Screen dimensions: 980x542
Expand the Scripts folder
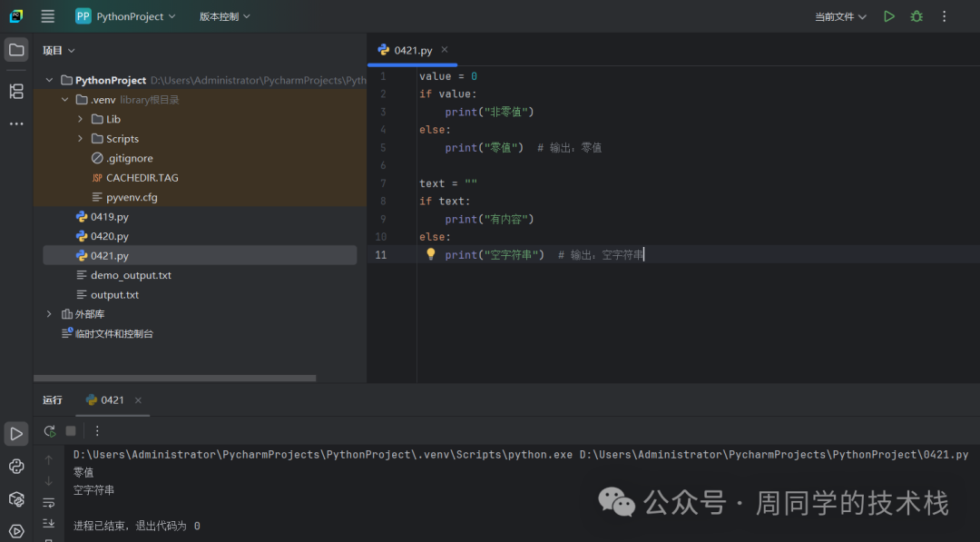tap(80, 139)
